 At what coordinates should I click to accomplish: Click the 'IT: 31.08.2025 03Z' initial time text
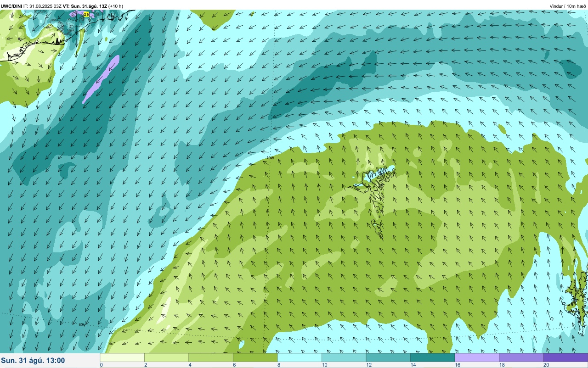tap(43, 6)
